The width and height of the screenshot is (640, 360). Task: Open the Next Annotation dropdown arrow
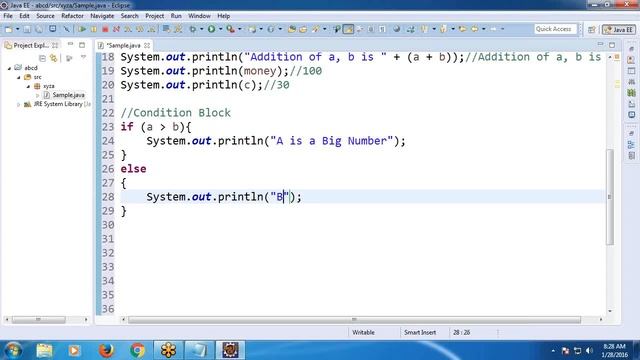coord(434,29)
